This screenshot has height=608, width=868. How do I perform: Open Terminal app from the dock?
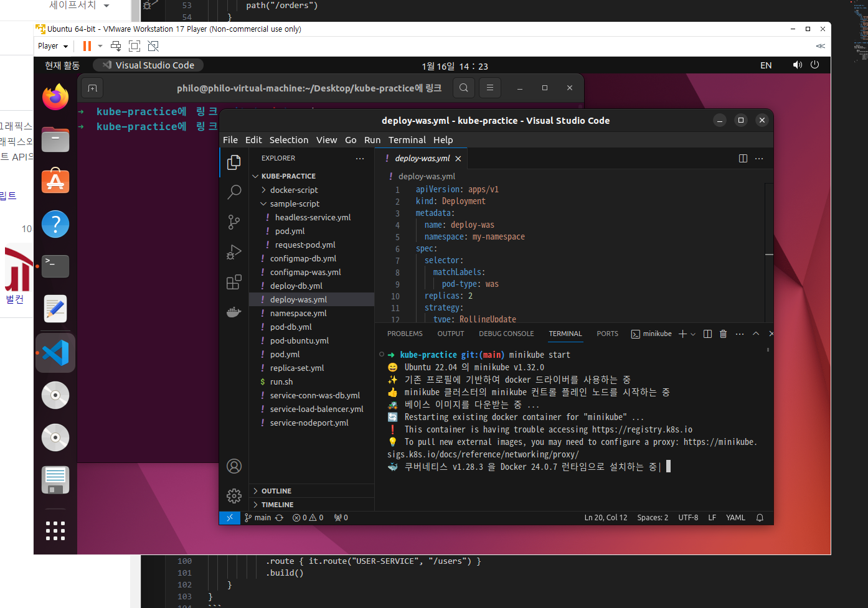[x=55, y=266]
